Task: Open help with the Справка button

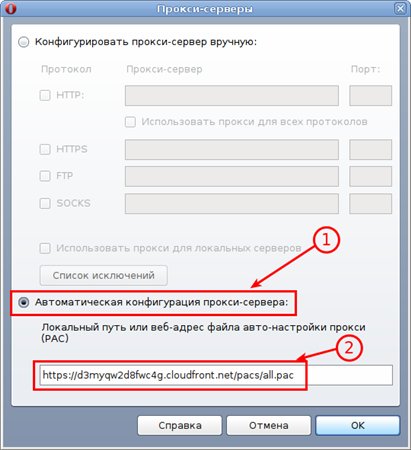Action: [x=180, y=425]
